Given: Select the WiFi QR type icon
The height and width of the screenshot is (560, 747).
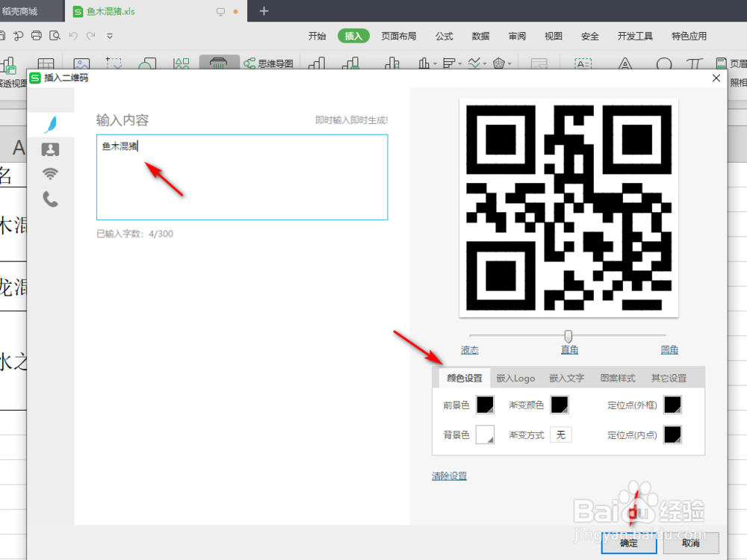Looking at the screenshot, I should point(51,174).
